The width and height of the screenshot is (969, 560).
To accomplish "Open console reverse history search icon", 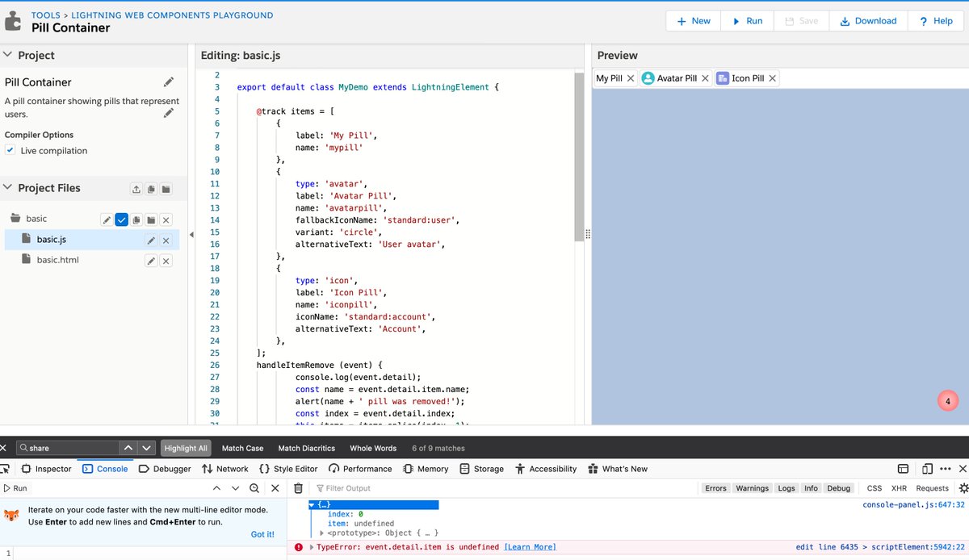I will [254, 488].
